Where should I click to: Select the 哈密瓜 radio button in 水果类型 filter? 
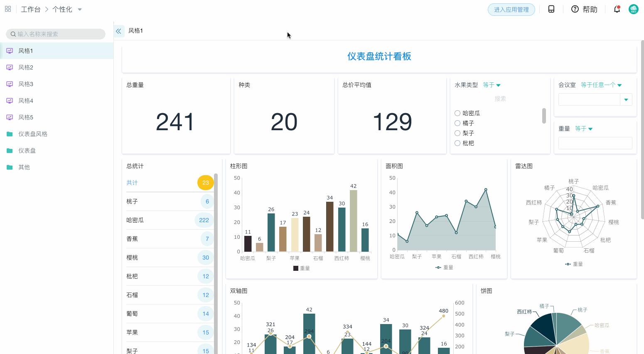click(457, 113)
